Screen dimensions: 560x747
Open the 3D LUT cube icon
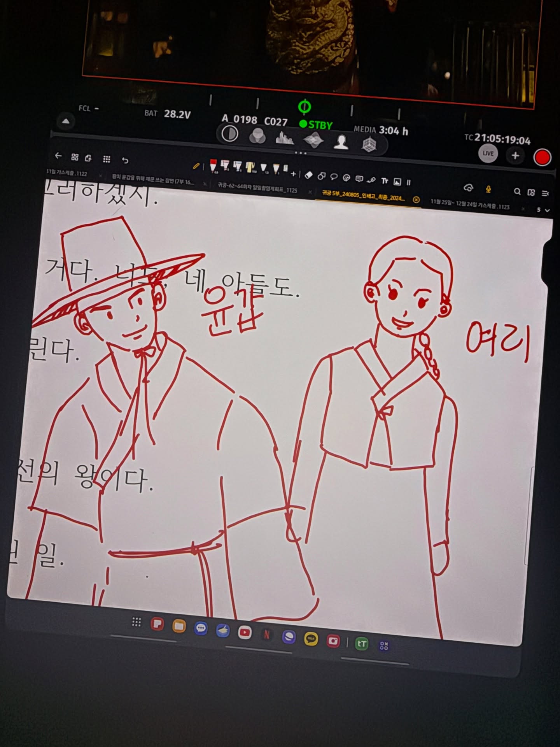[369, 144]
